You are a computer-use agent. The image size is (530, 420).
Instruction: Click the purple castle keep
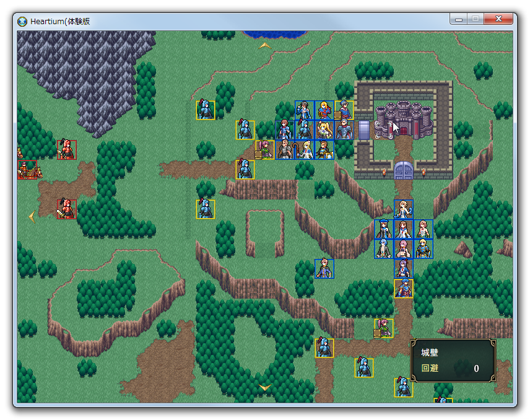pos(404,120)
